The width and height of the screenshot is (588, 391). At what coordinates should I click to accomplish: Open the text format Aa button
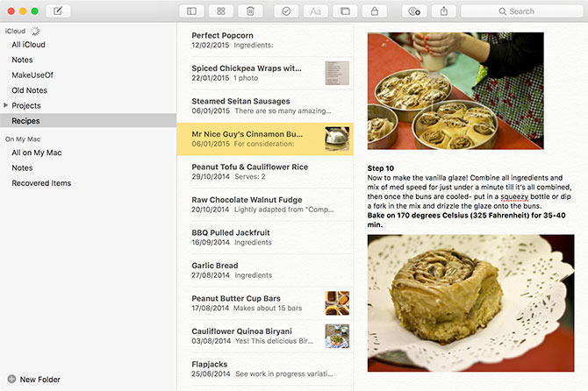(x=315, y=11)
